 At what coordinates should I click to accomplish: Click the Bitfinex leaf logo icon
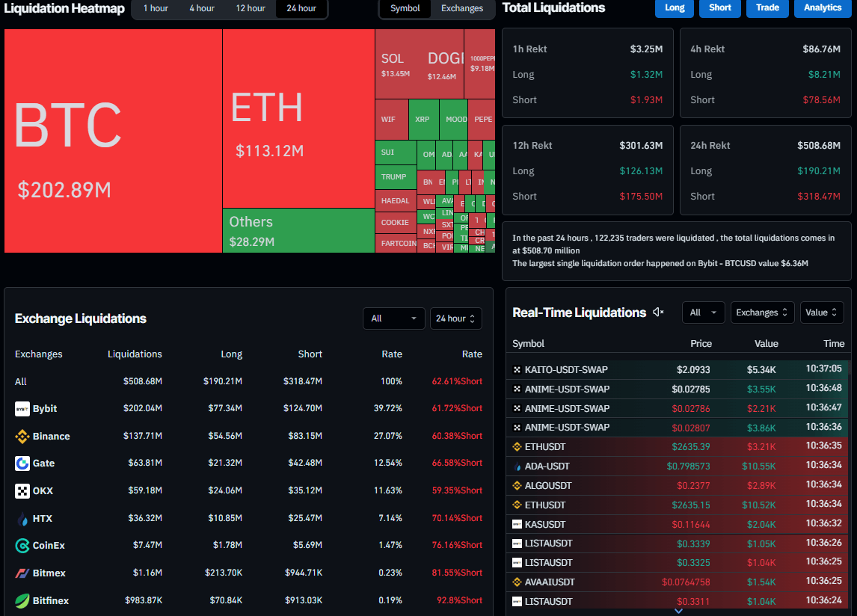click(22, 601)
